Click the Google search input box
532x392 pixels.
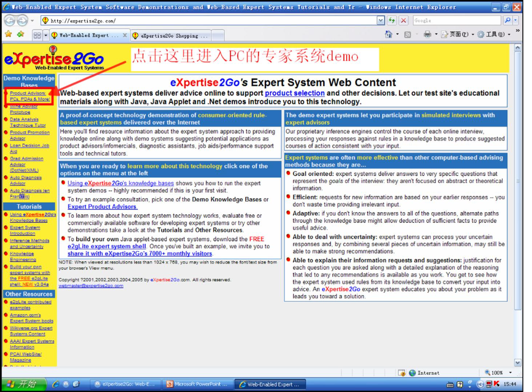click(x=456, y=21)
